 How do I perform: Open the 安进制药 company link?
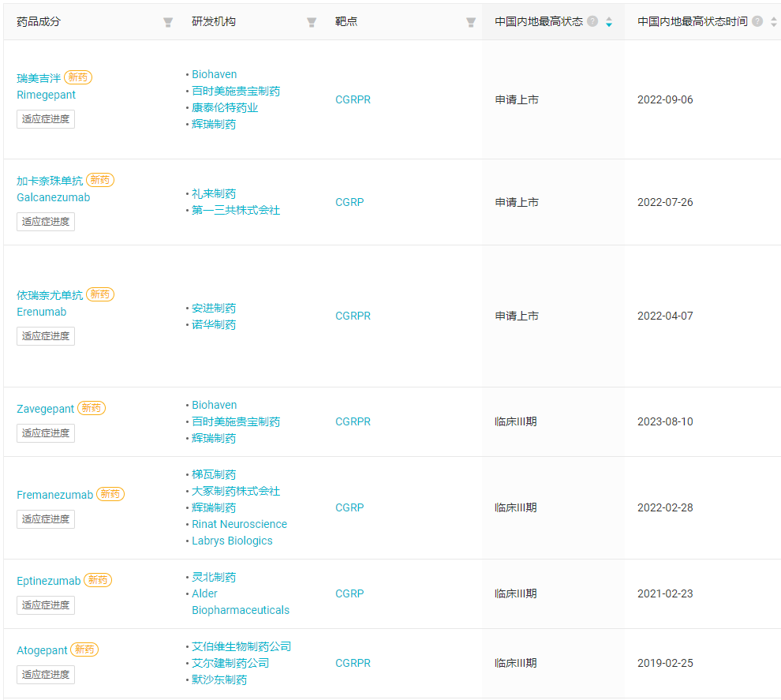214,308
